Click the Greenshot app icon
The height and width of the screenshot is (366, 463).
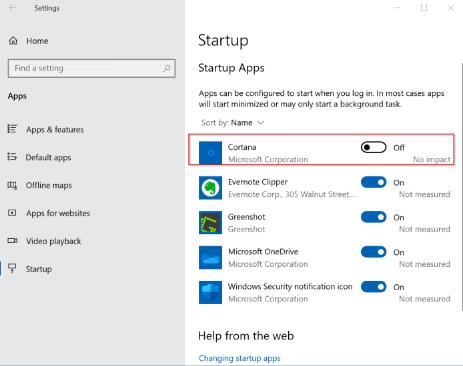210,223
